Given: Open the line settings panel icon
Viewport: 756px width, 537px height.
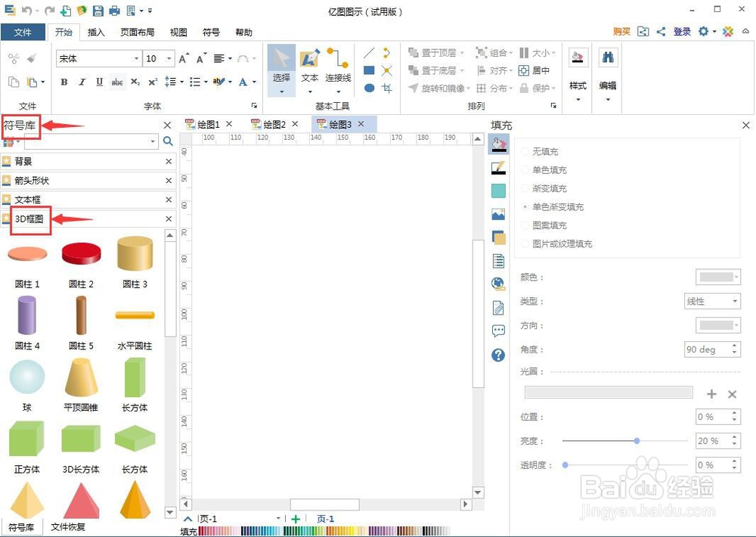Looking at the screenshot, I should [x=497, y=168].
